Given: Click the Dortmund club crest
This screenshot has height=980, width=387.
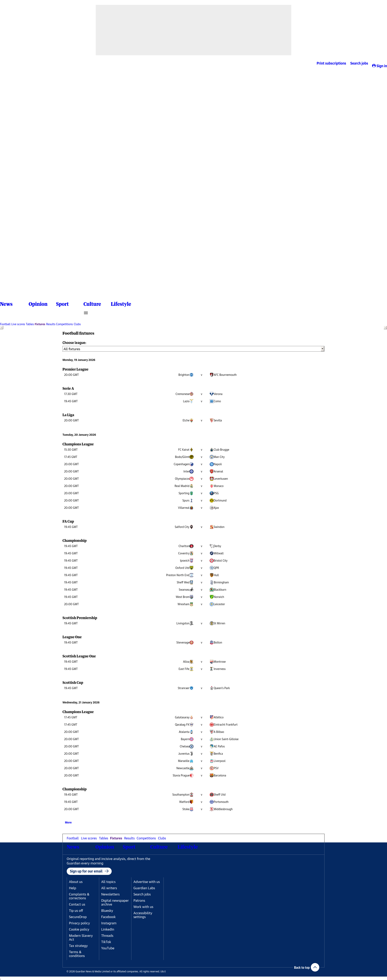Looking at the screenshot, I should pyautogui.click(x=211, y=501).
